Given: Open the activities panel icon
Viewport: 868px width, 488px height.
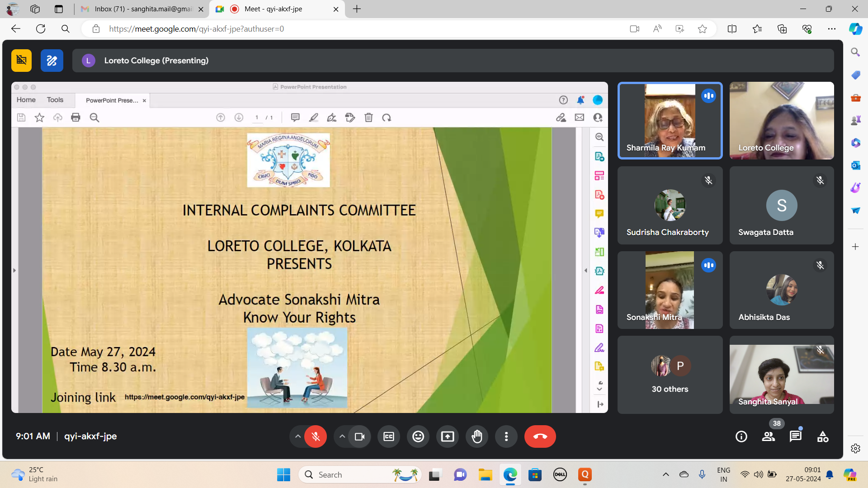Looking at the screenshot, I should [x=823, y=436].
